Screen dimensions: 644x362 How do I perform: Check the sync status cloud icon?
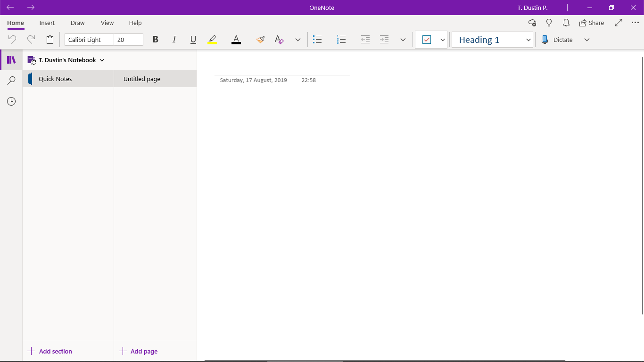point(532,23)
